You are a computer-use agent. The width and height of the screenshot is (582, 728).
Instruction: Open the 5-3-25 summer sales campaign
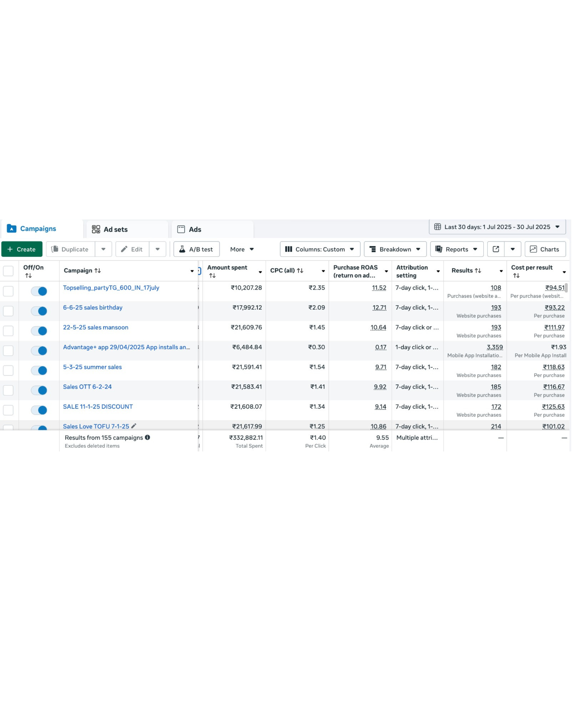(x=92, y=367)
